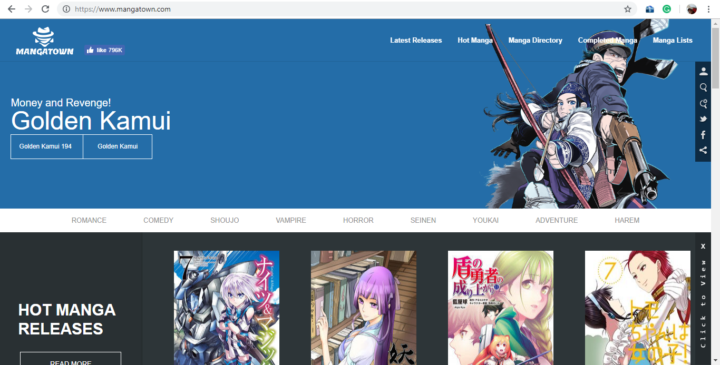The width and height of the screenshot is (720, 365).
Task: Select the ROMANCE genre link
Action: point(89,220)
